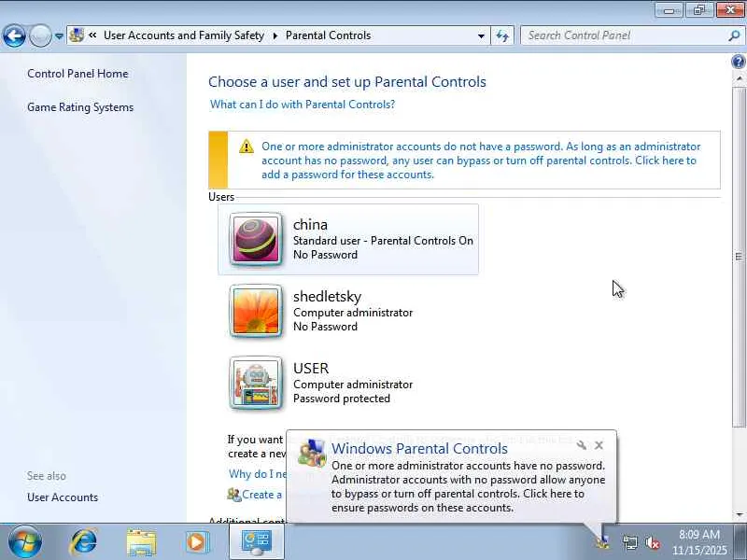Screen dimensions: 747x560
Task: Open the Why do I need link
Action: pyautogui.click(x=258, y=474)
